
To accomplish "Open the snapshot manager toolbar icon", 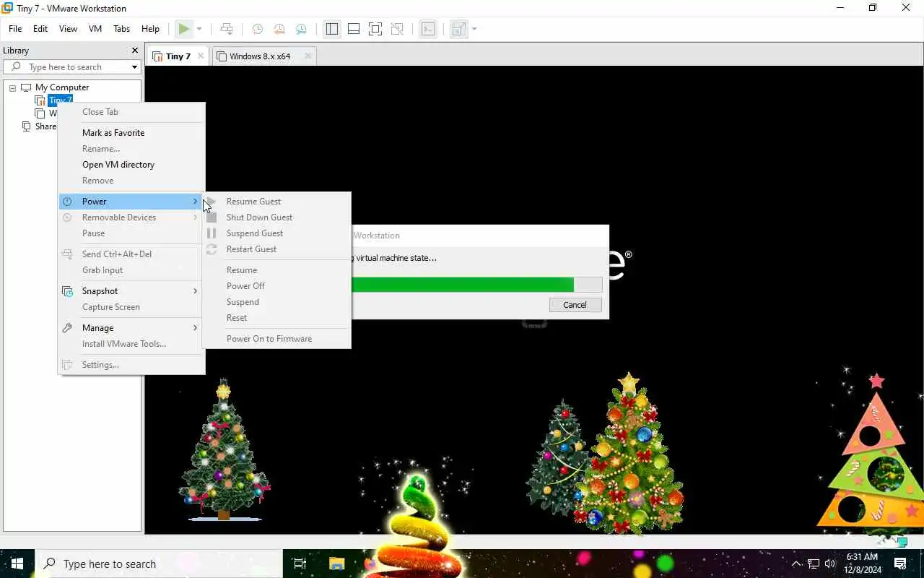I will click(301, 29).
